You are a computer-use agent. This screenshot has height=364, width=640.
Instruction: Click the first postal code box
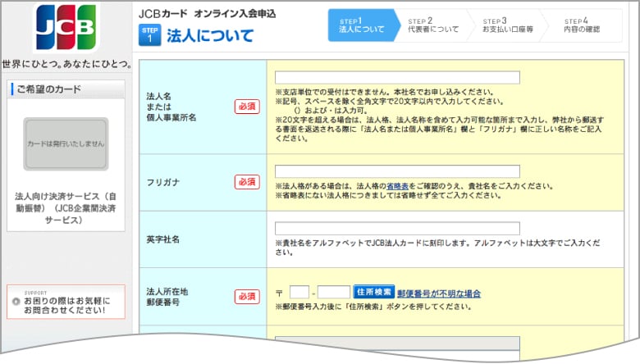(x=299, y=292)
